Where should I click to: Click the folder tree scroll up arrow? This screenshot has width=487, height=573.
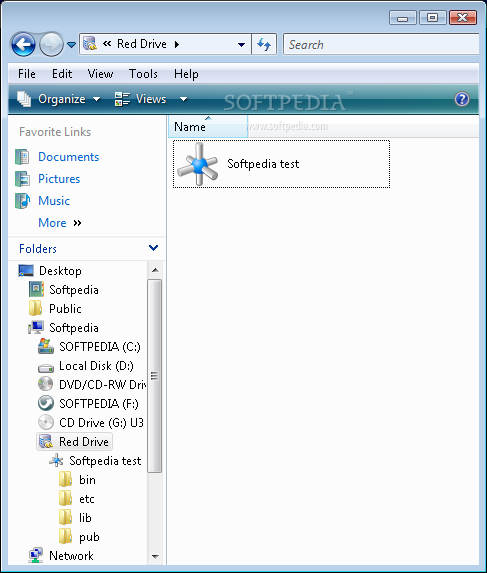pos(155,270)
